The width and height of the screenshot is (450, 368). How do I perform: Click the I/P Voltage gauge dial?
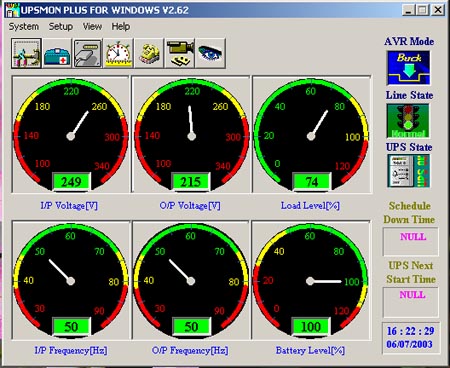coord(70,134)
